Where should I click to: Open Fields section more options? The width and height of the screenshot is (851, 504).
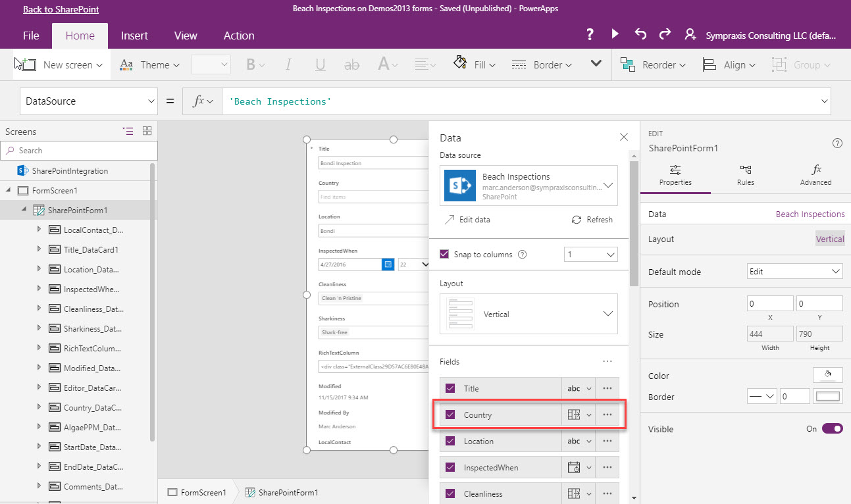[x=607, y=362]
